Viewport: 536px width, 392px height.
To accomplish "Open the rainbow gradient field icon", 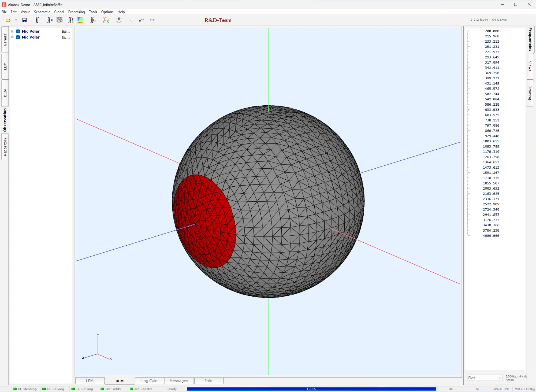I will (80, 20).
